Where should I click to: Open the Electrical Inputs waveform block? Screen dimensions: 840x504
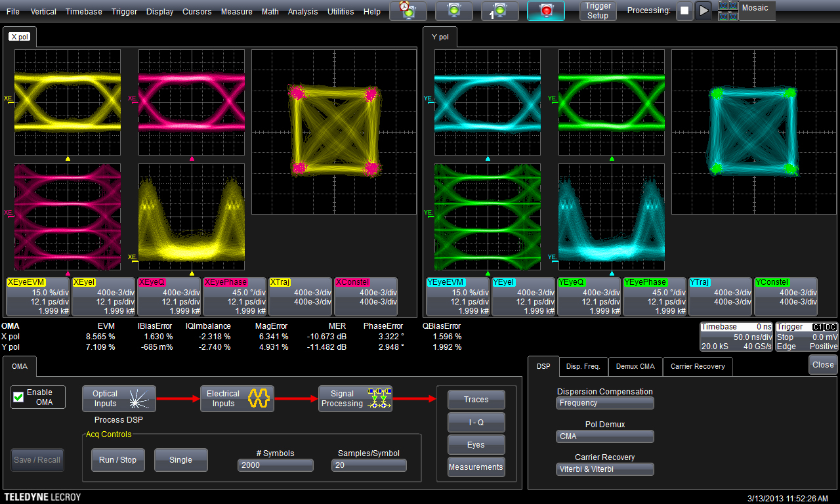237,399
